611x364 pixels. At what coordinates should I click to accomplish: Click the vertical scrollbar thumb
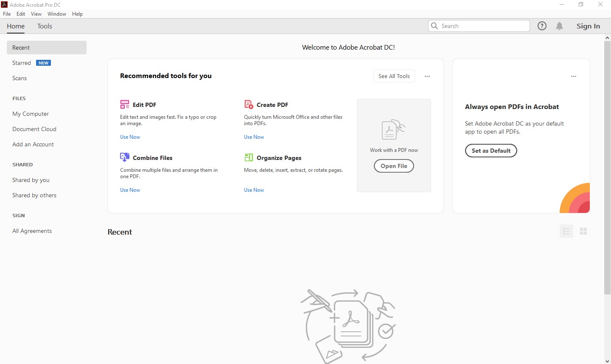607,168
